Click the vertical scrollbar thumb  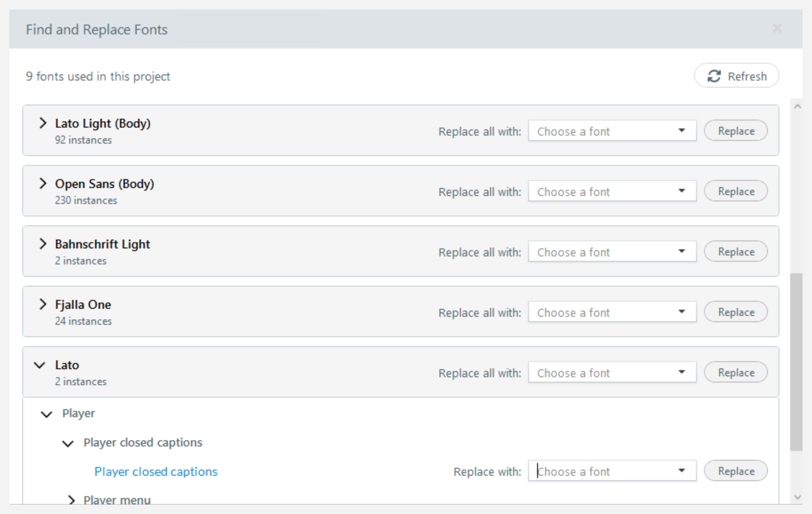point(796,362)
